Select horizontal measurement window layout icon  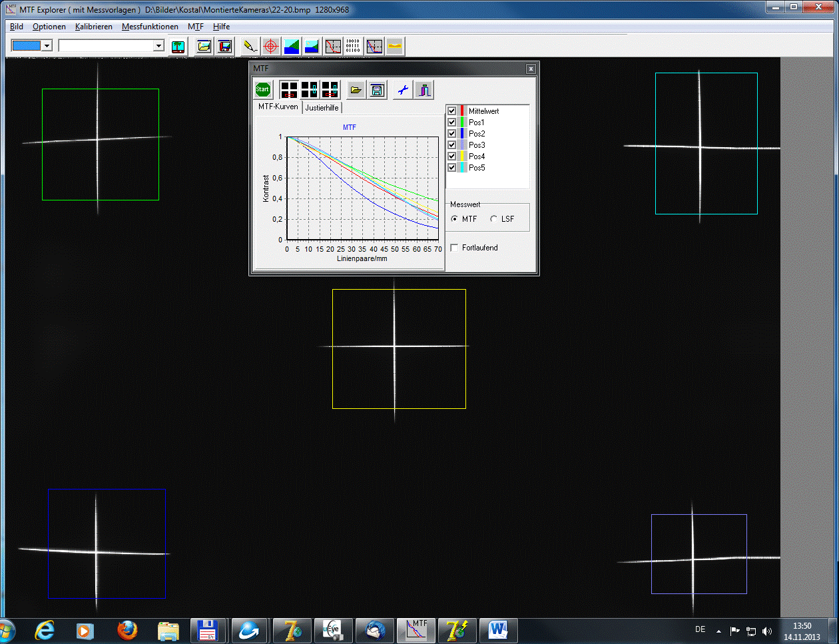click(x=289, y=90)
